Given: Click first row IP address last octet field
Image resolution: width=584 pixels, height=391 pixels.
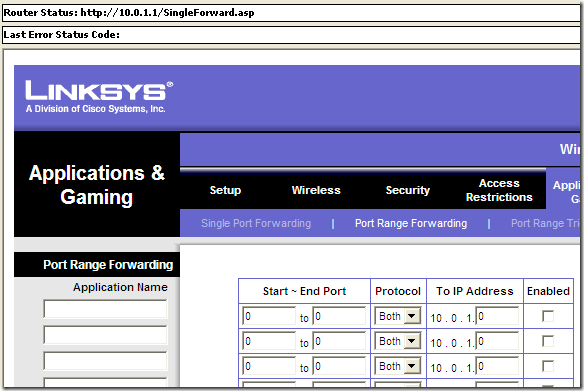Looking at the screenshot, I should click(497, 316).
